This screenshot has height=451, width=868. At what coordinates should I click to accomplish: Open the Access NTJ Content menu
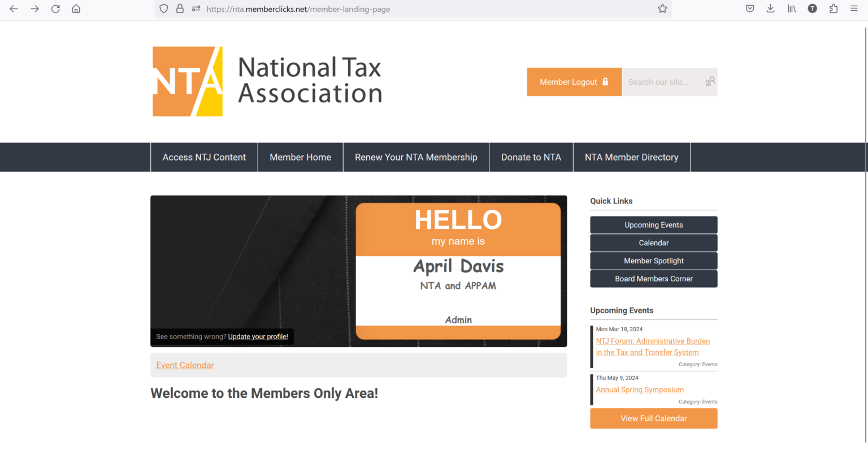point(204,157)
